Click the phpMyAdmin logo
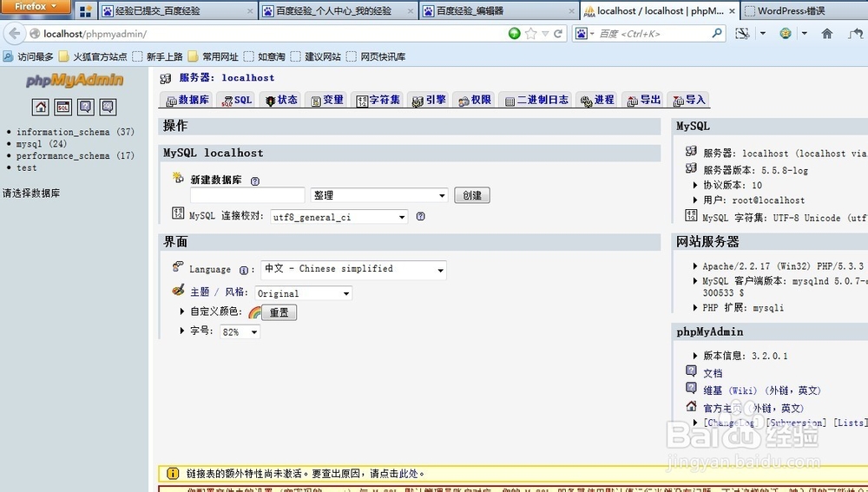The image size is (868, 492). tap(75, 81)
